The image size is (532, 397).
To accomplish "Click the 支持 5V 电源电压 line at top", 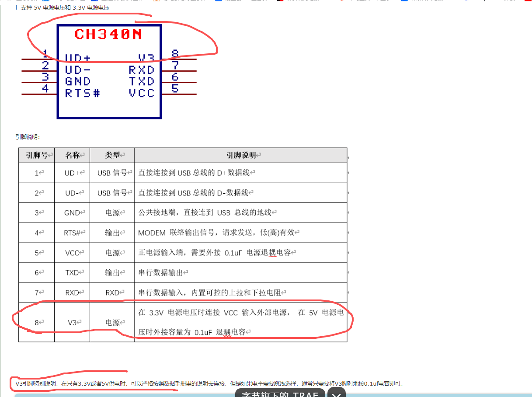I will click(x=65, y=7).
